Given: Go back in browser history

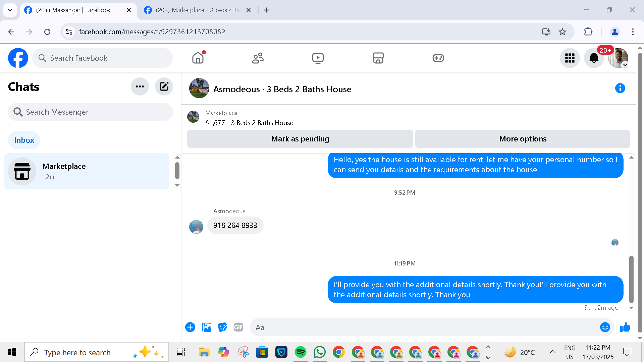Looking at the screenshot, I should 11,32.
